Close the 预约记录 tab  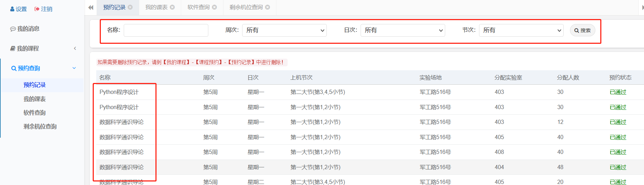130,7
